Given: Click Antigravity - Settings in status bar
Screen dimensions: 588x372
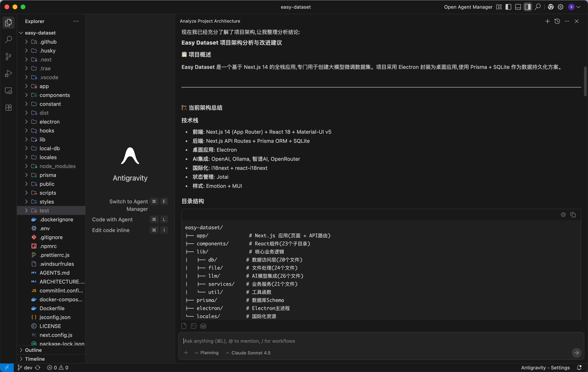Looking at the screenshot, I should click(x=545, y=367).
